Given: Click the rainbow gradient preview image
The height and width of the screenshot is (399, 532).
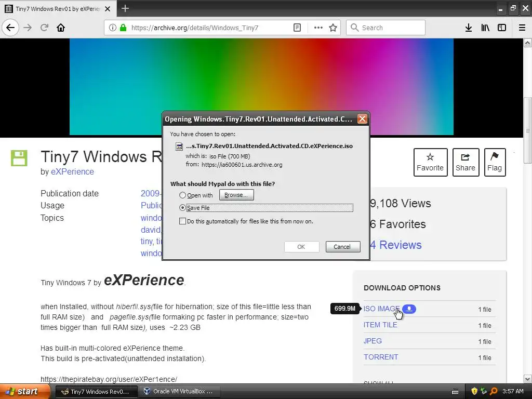Looking at the screenshot, I should pyautogui.click(x=261, y=87).
